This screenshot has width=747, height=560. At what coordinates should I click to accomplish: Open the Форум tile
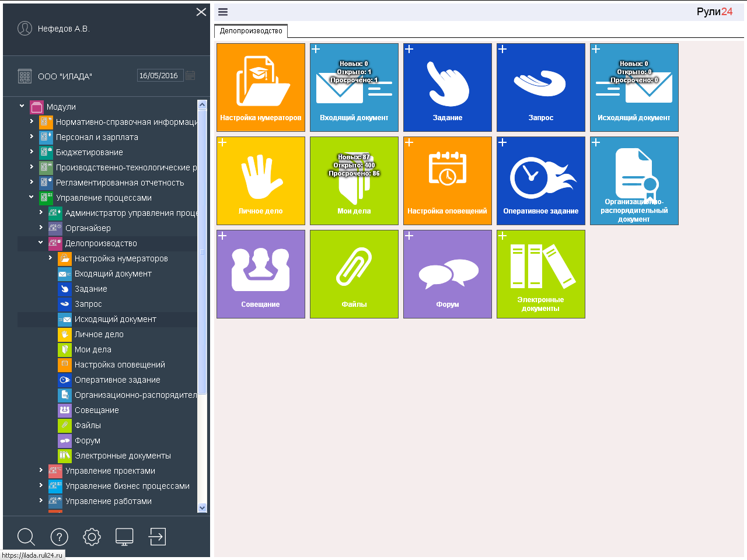(448, 274)
